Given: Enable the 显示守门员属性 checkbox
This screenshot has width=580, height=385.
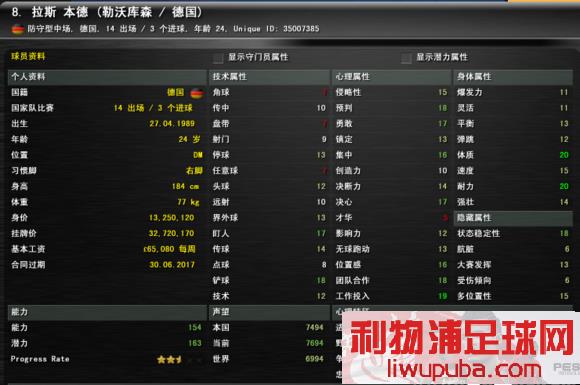Looking at the screenshot, I should 218,58.
